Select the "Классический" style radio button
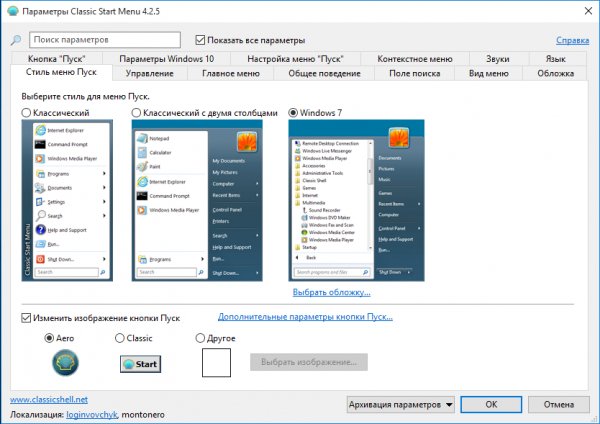The width and height of the screenshot is (600, 424). (x=26, y=113)
